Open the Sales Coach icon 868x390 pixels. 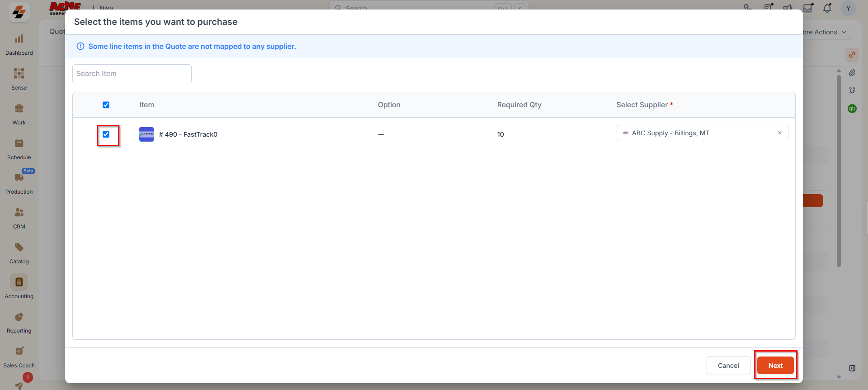[x=19, y=351]
